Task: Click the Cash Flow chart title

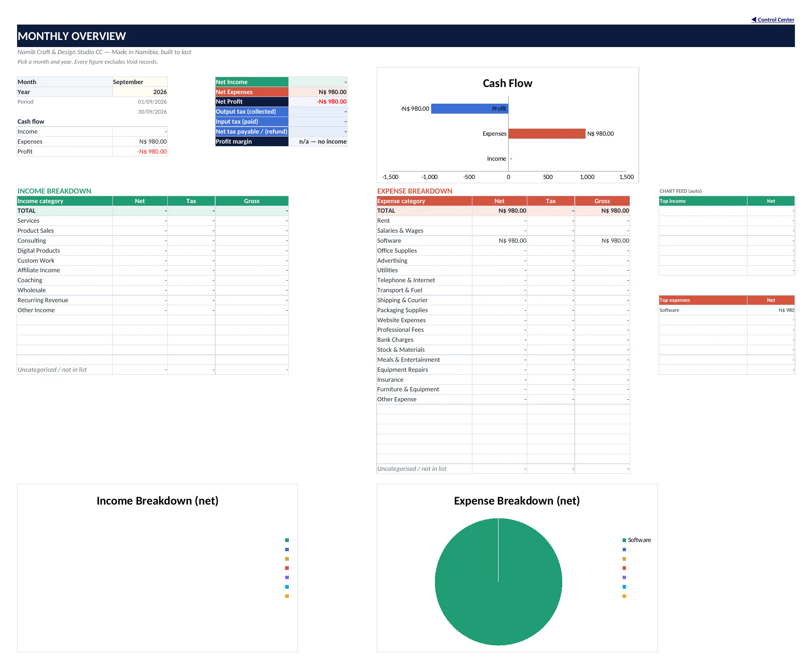Action: 507,83
